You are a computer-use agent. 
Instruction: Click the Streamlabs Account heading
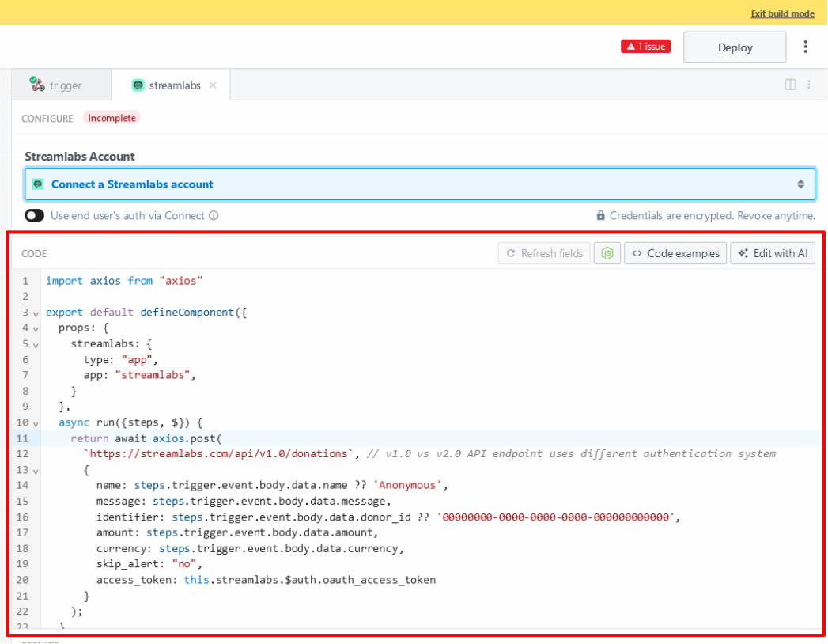80,157
